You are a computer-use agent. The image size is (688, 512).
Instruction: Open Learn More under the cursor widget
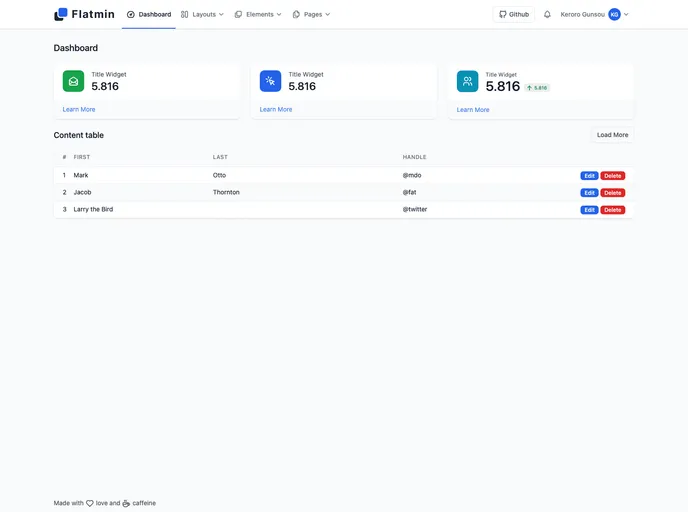pyautogui.click(x=276, y=109)
